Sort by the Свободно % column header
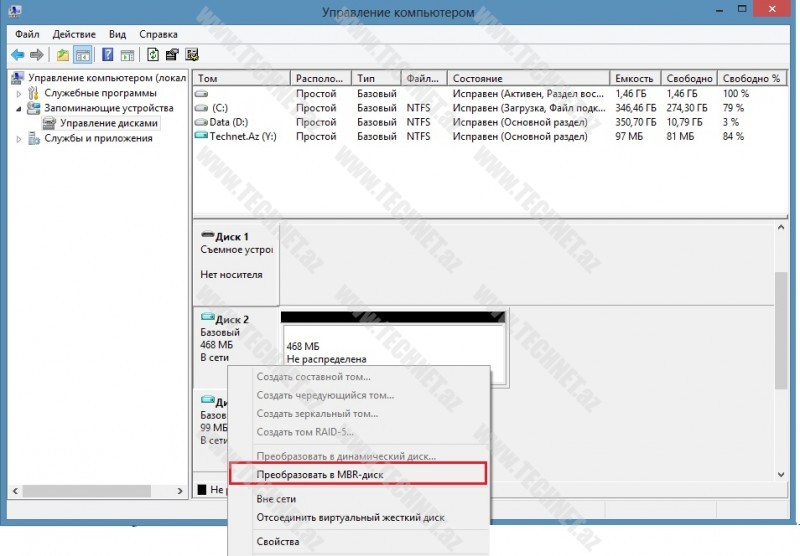Screen dimensions: 800x556 point(752,78)
